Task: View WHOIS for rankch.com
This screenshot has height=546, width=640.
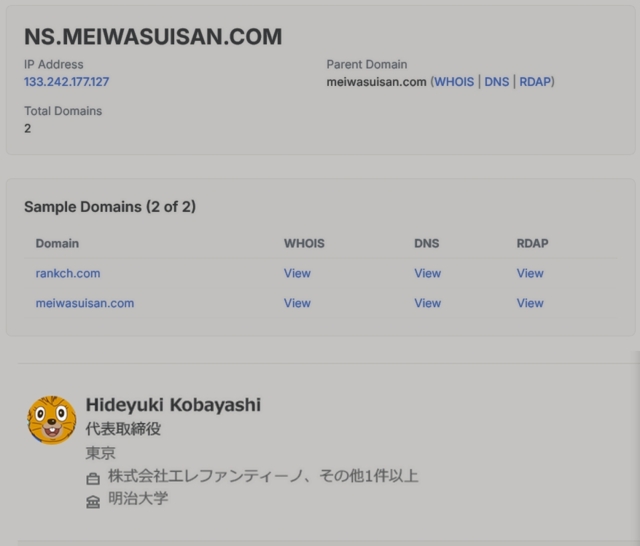Action: (297, 273)
